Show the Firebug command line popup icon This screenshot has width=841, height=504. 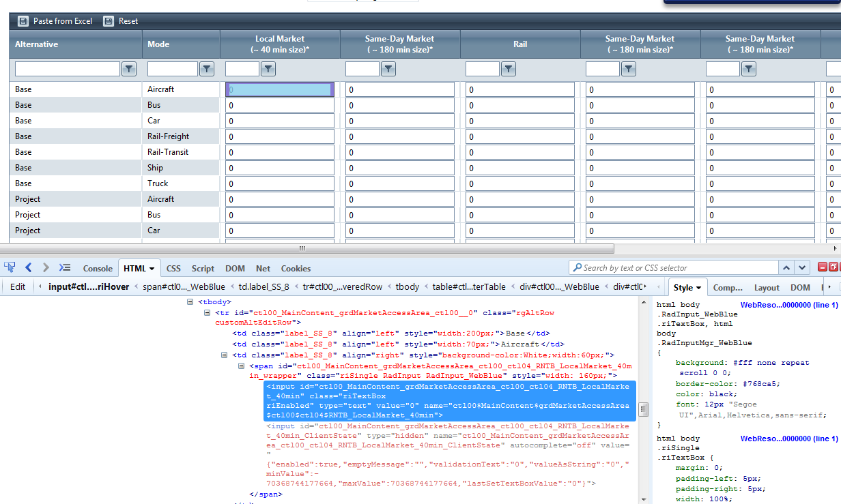[x=65, y=267]
